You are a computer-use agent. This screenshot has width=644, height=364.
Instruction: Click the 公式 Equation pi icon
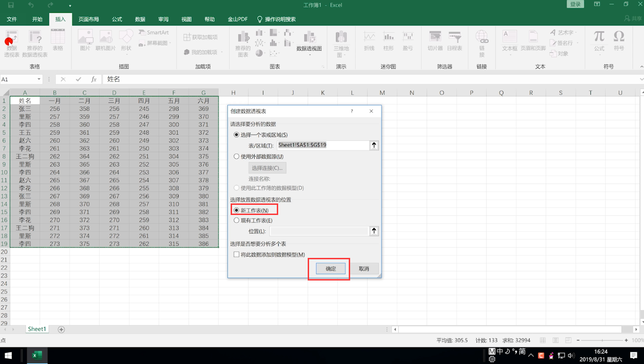599,42
